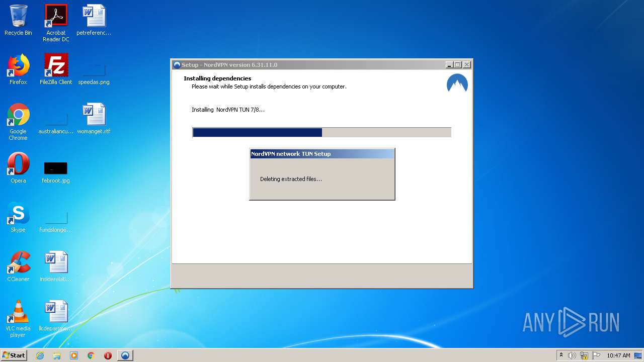Open Windows Explorer from the taskbar
Viewport: 644px width, 362px height.
[x=57, y=355]
